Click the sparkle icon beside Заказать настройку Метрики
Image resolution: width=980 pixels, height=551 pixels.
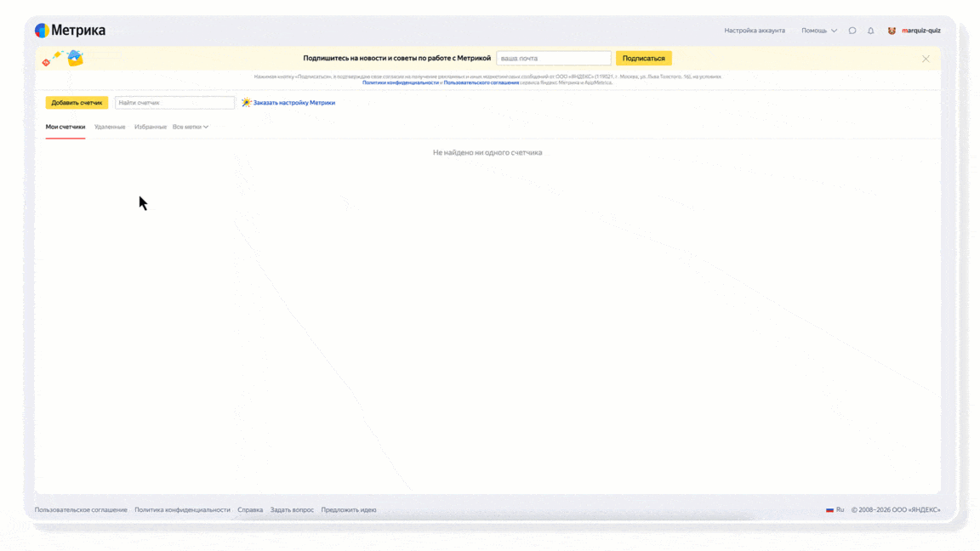coord(246,102)
